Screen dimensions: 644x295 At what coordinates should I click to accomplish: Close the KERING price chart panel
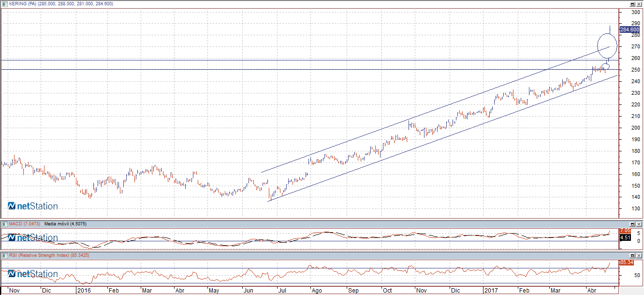tap(638, 3)
